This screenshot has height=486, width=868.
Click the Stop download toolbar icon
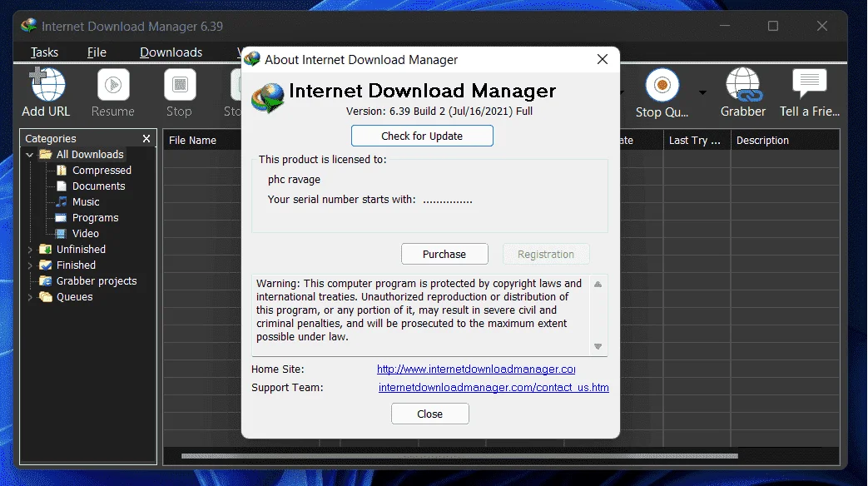click(x=180, y=85)
